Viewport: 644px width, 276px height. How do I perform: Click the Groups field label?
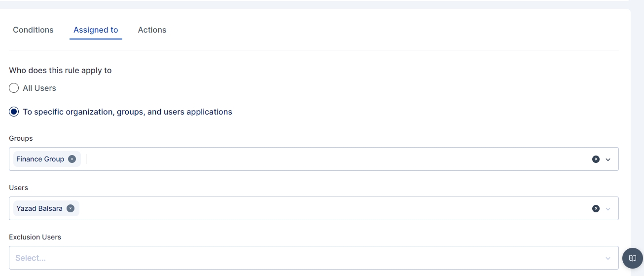click(x=21, y=138)
